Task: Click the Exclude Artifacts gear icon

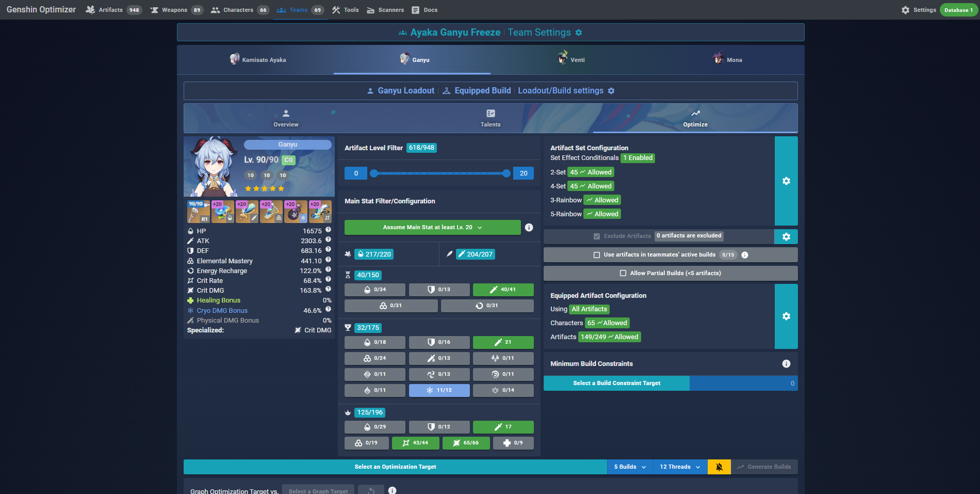Action: (786, 236)
